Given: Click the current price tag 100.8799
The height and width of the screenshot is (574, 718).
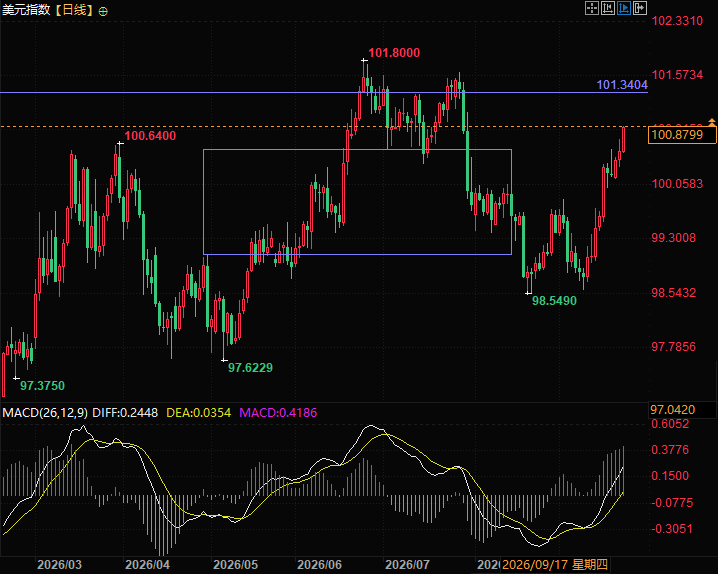Looking at the screenshot, I should 682,135.
